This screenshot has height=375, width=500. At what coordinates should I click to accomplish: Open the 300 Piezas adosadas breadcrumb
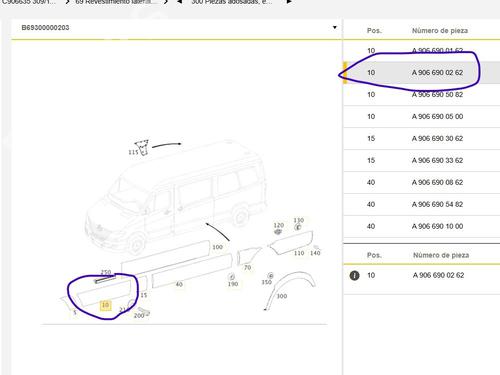coord(232,2)
